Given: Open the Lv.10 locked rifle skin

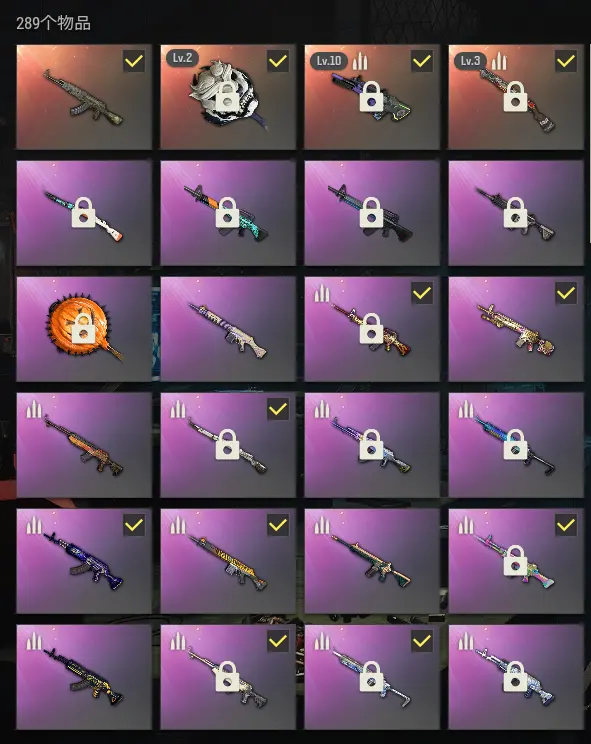Looking at the screenshot, I should [x=372, y=97].
